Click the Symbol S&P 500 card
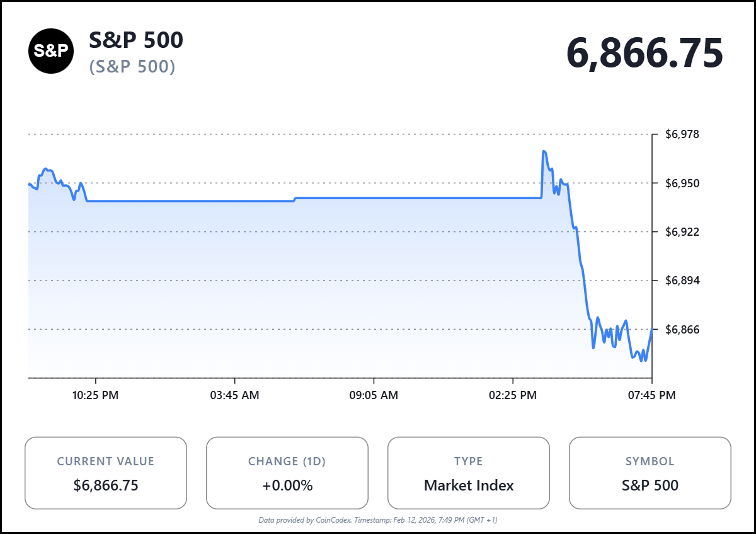This screenshot has width=756, height=534. click(x=650, y=473)
